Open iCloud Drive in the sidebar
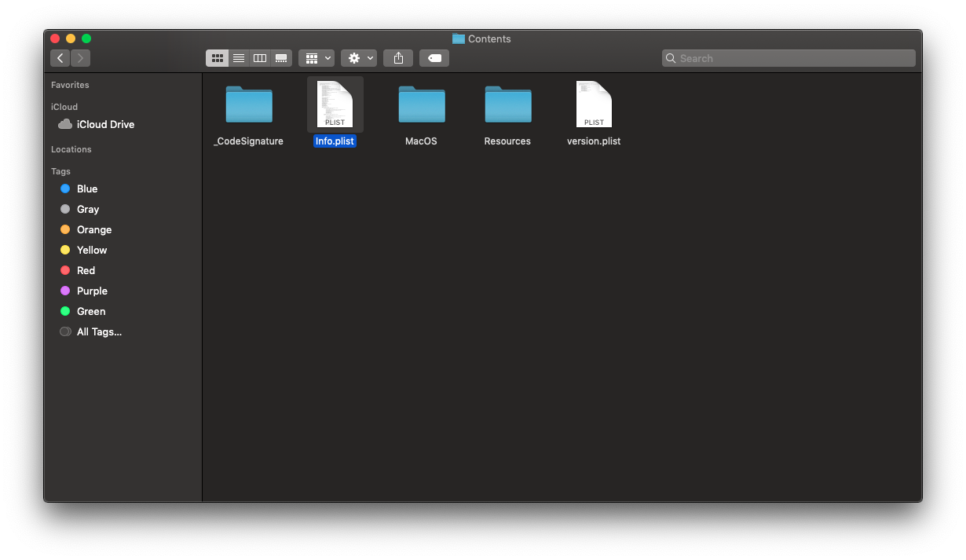 pos(105,124)
